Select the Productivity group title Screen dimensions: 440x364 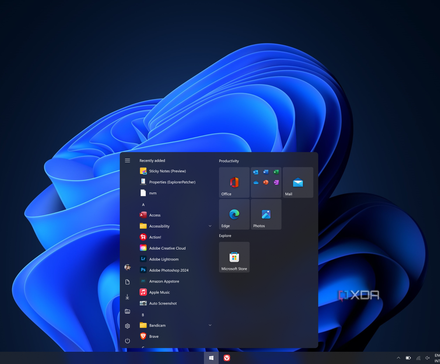tap(229, 161)
